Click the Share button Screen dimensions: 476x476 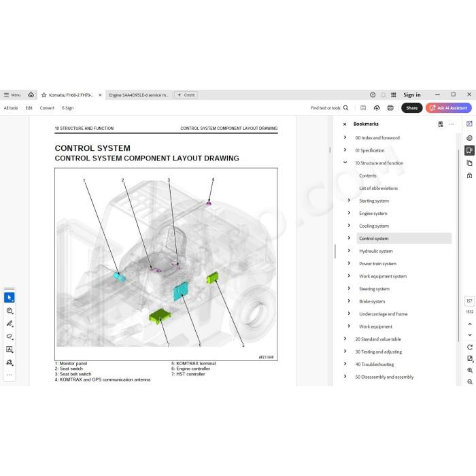pyautogui.click(x=412, y=107)
